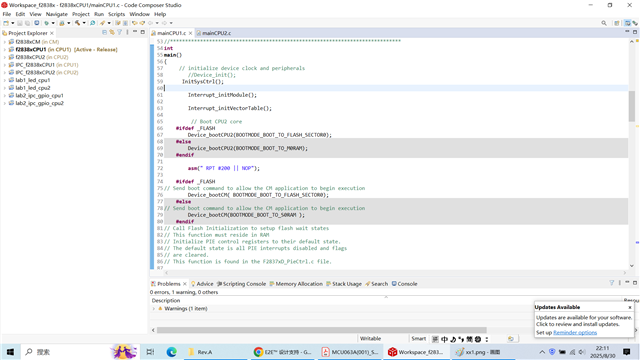
Task: Click IME emoji smiley icon
Action: click(x=478, y=339)
